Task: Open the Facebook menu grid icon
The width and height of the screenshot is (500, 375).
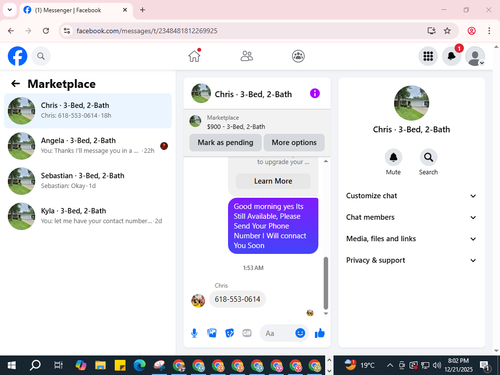Action: pyautogui.click(x=428, y=56)
